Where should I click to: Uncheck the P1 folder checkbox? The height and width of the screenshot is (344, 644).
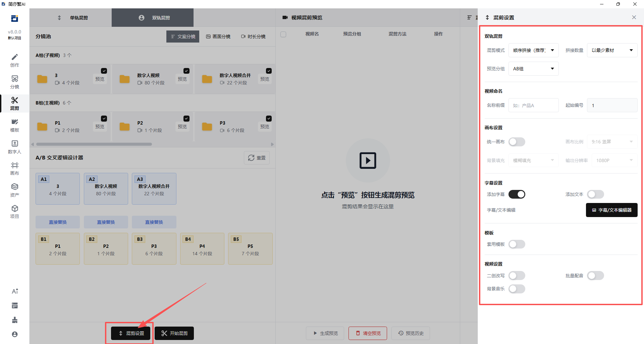[x=104, y=118]
